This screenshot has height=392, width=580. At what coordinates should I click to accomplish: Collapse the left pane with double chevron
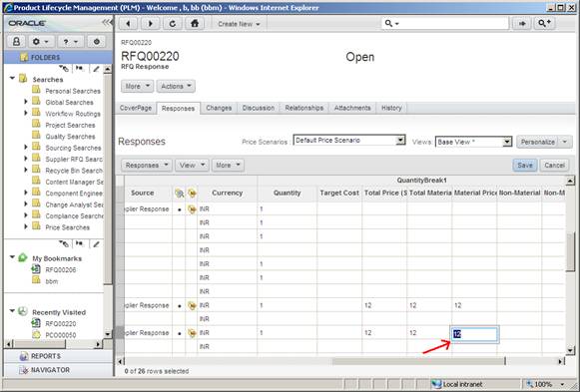click(107, 23)
